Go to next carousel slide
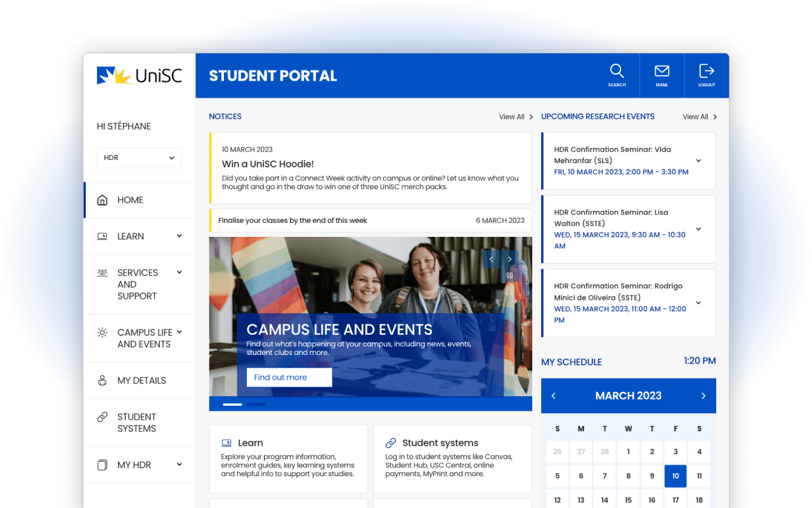The width and height of the screenshot is (812, 508). click(x=509, y=259)
